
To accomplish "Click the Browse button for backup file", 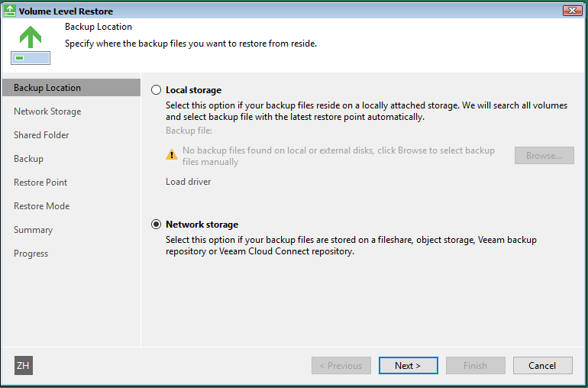I will pos(544,155).
